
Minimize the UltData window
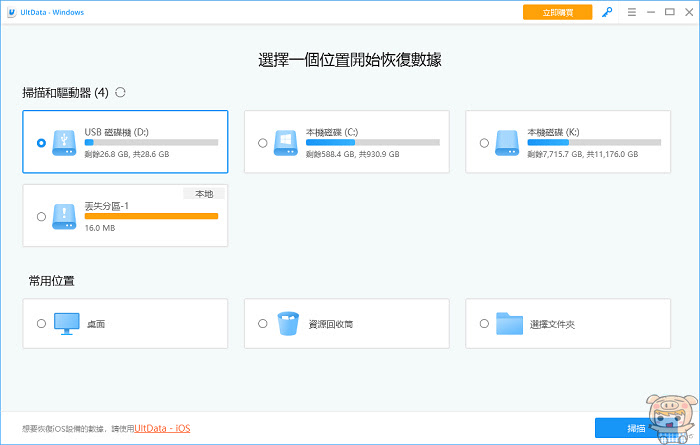(651, 12)
